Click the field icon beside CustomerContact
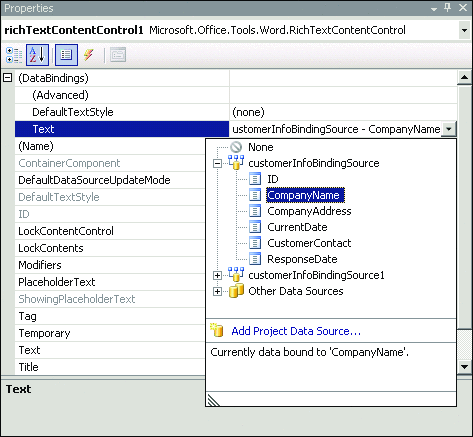Image resolution: width=473 pixels, height=437 pixels. (x=255, y=243)
